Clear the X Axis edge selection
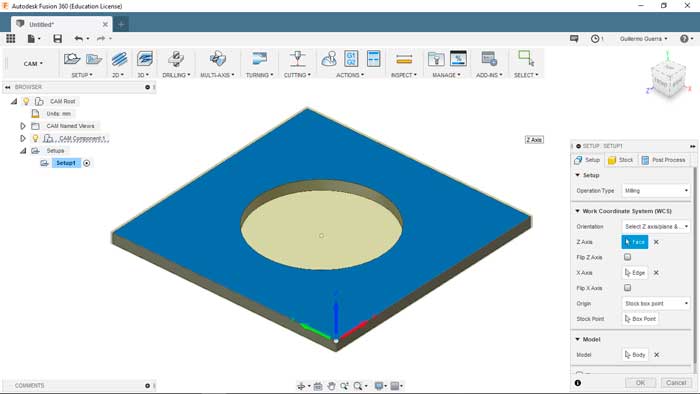The width and height of the screenshot is (700, 394). [656, 273]
